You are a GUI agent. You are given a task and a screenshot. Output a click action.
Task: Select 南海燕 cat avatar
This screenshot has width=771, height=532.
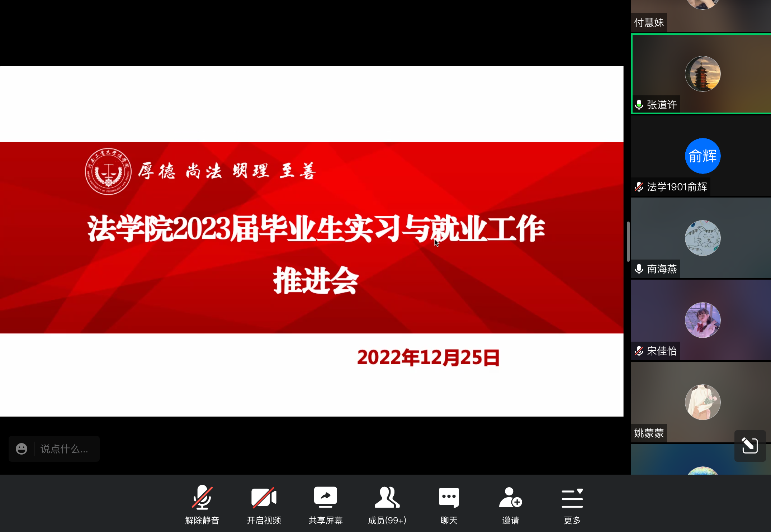tap(703, 238)
